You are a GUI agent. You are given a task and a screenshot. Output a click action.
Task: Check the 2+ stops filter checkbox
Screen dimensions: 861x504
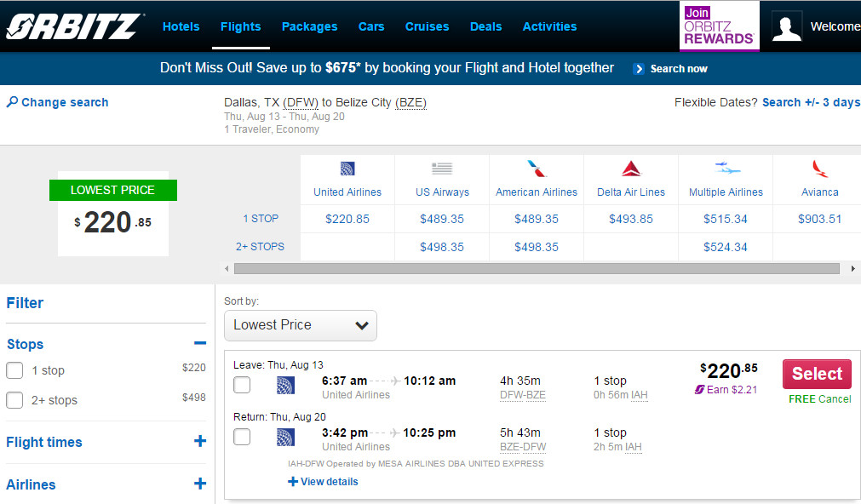(x=14, y=400)
